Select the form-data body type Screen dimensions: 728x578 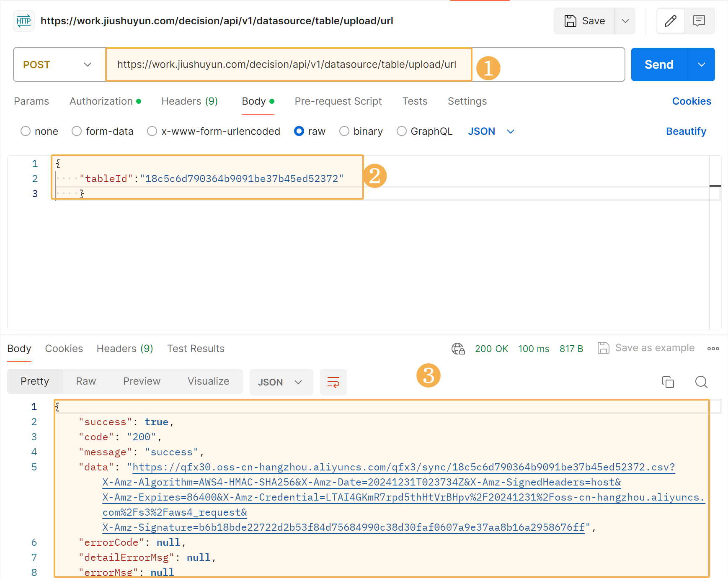pos(77,131)
